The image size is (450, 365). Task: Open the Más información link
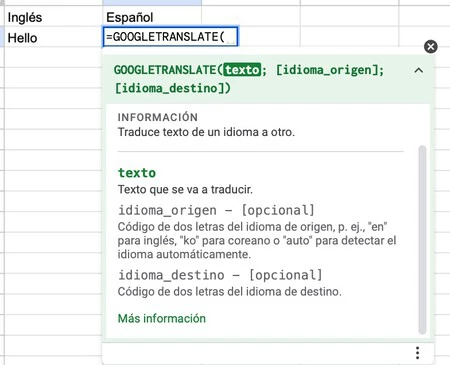point(162,318)
